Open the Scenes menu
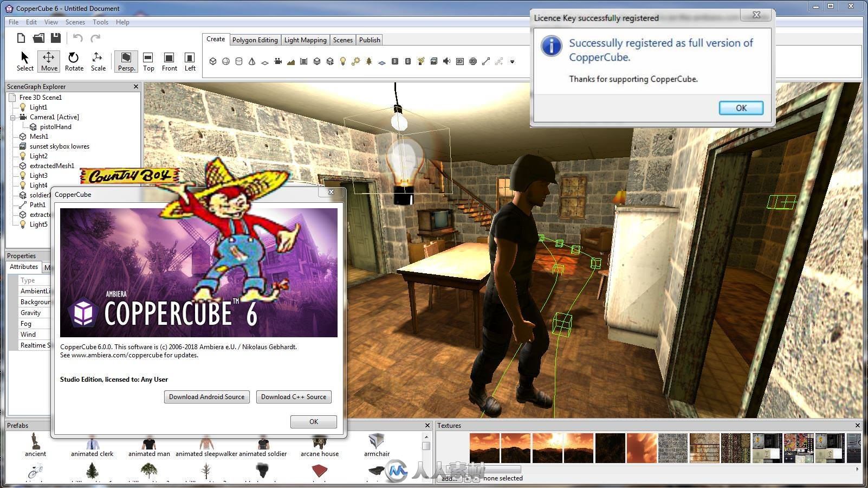The width and height of the screenshot is (868, 488). [x=75, y=22]
